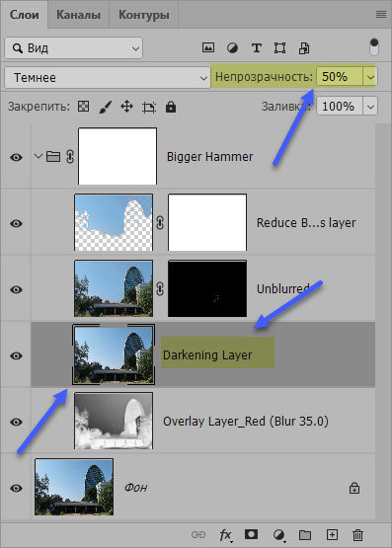Screen dimensions: 392x548
Task: Hide the Darkening Layer
Action: pyautogui.click(x=16, y=355)
